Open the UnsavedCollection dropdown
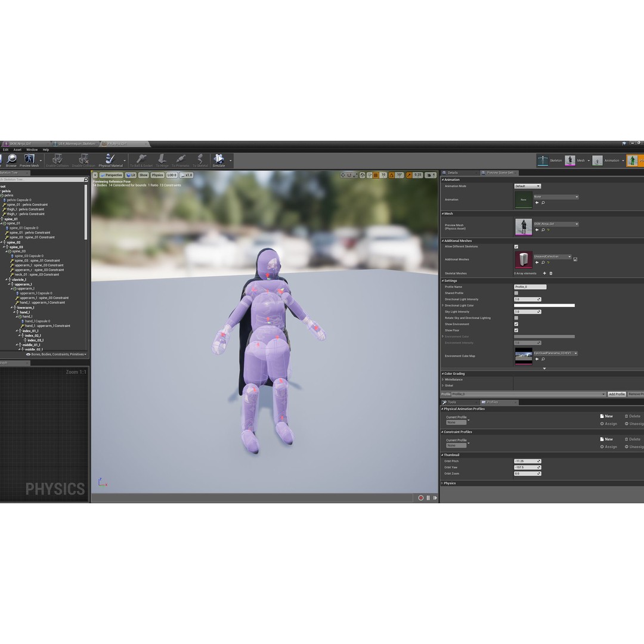The width and height of the screenshot is (644, 644). point(552,256)
